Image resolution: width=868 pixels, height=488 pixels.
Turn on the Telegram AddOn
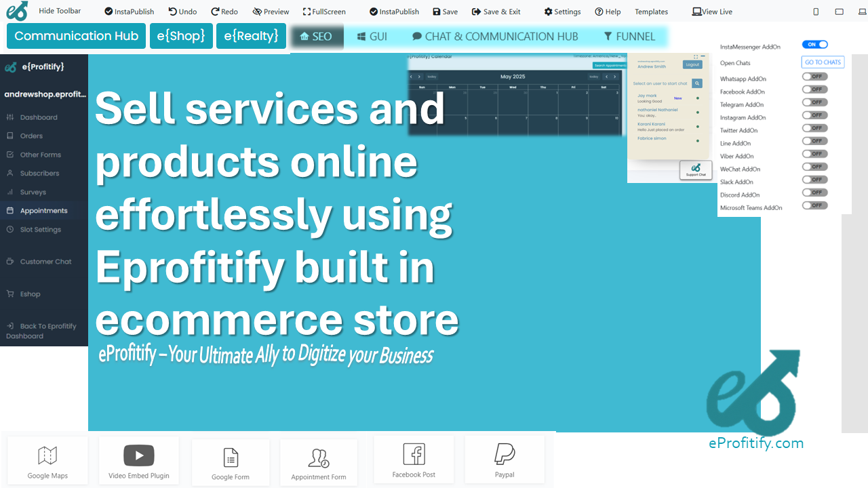pyautogui.click(x=815, y=102)
